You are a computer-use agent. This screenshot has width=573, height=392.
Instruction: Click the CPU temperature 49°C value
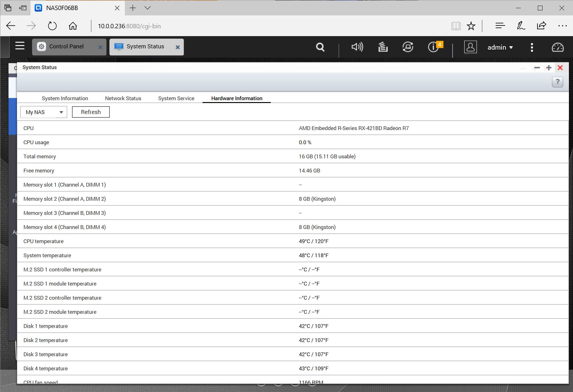[314, 241]
